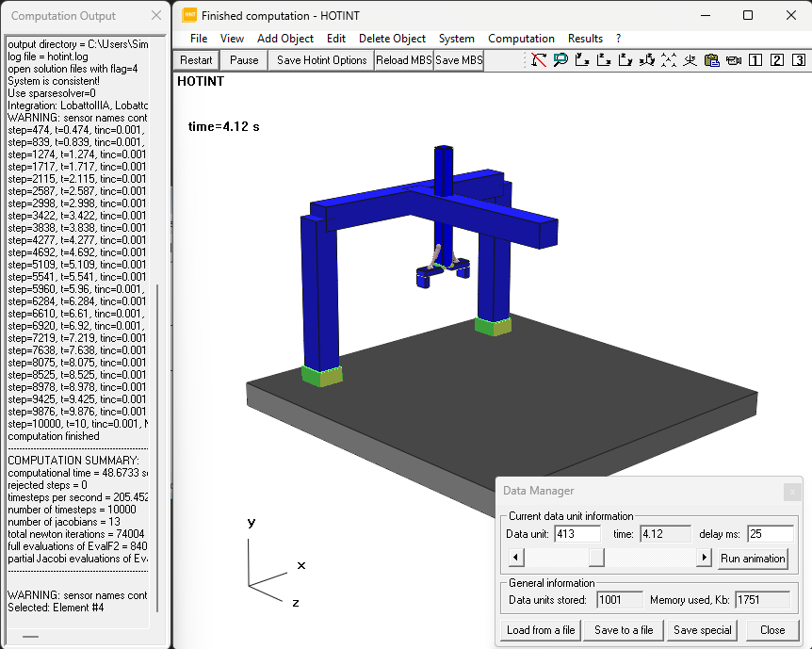Click the copy-to-clipboard icon
Image resolution: width=812 pixels, height=649 pixels.
(711, 59)
